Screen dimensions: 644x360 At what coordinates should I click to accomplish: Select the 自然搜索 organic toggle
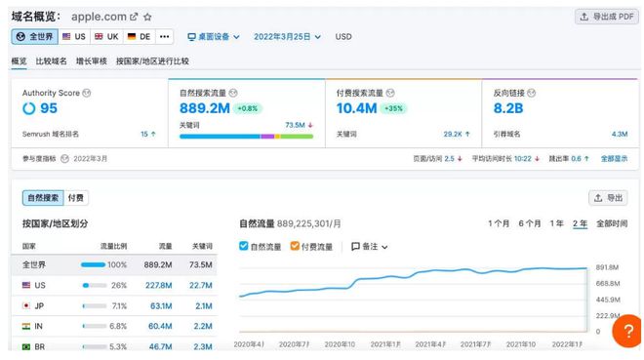click(43, 198)
